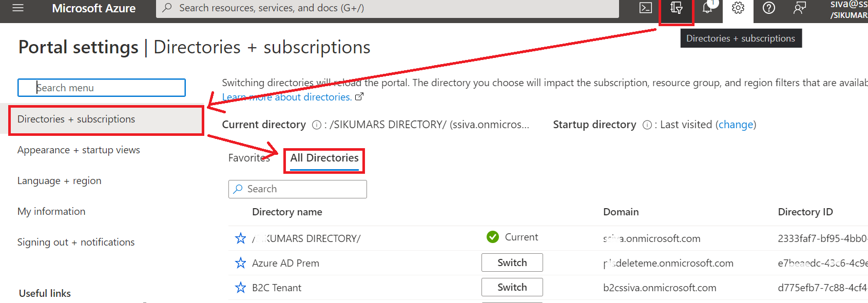Screen dimensions: 868x303
Task: Switch to the Favorites tab
Action: (249, 158)
